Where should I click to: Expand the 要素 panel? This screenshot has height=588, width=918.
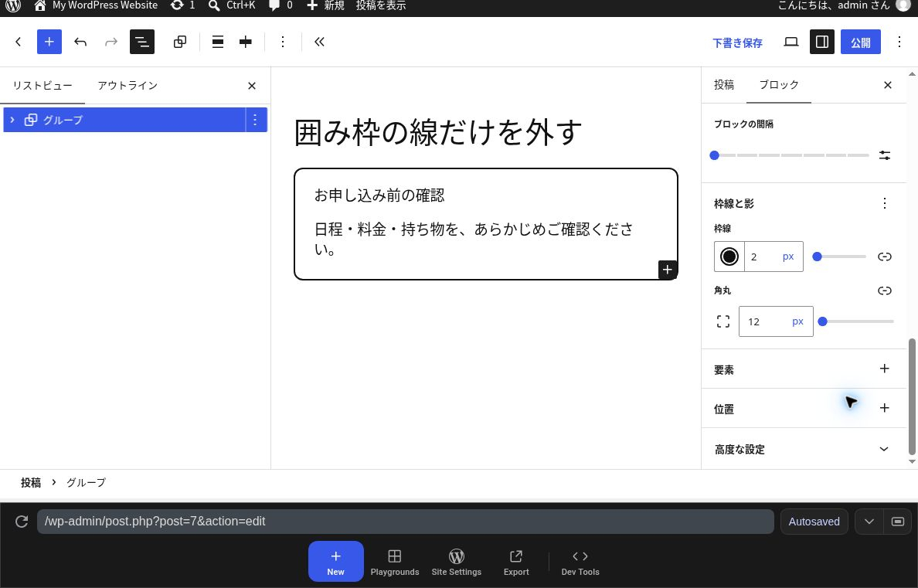pyautogui.click(x=884, y=369)
